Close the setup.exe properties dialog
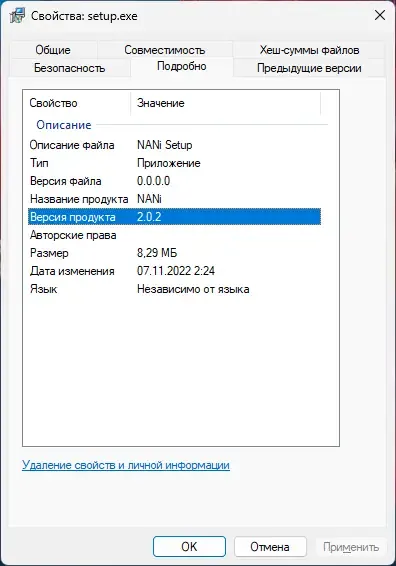The height and width of the screenshot is (566, 396). coord(380,16)
